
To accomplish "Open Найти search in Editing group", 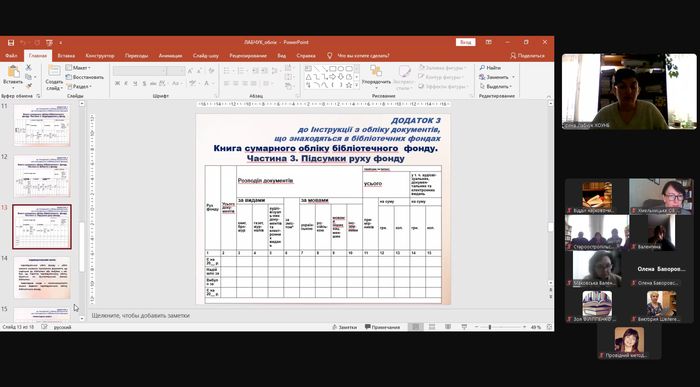I will (490, 68).
